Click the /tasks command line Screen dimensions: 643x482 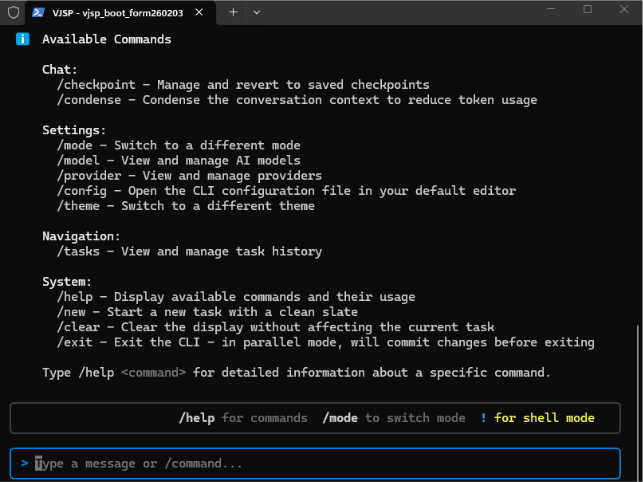tap(189, 251)
